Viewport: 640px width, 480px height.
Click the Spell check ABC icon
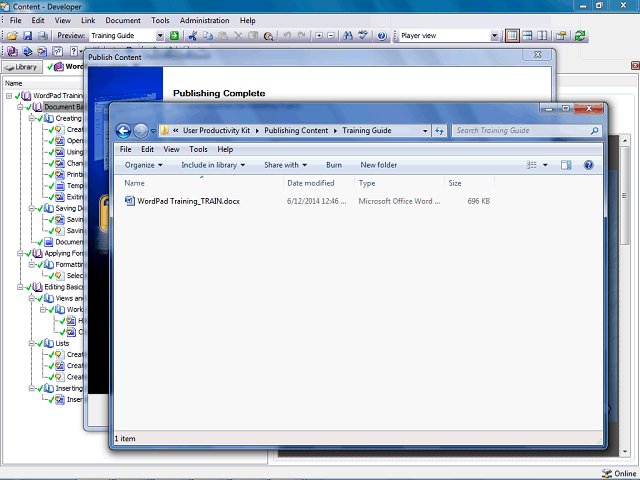(x=363, y=36)
